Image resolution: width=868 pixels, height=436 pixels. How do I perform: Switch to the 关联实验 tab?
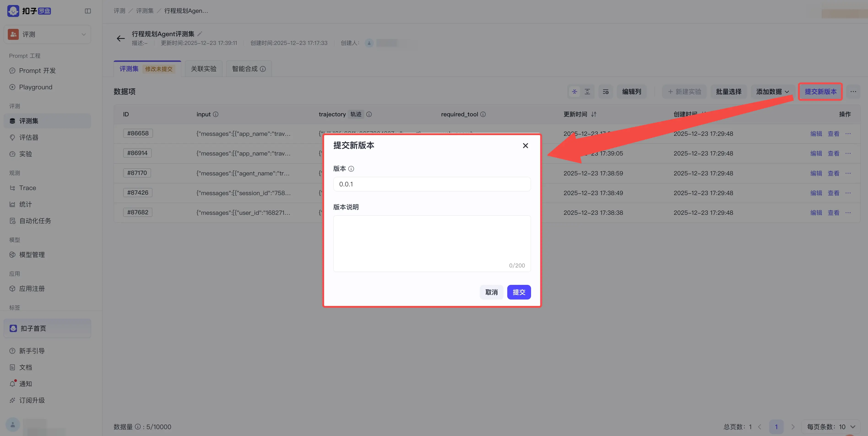[x=203, y=69]
